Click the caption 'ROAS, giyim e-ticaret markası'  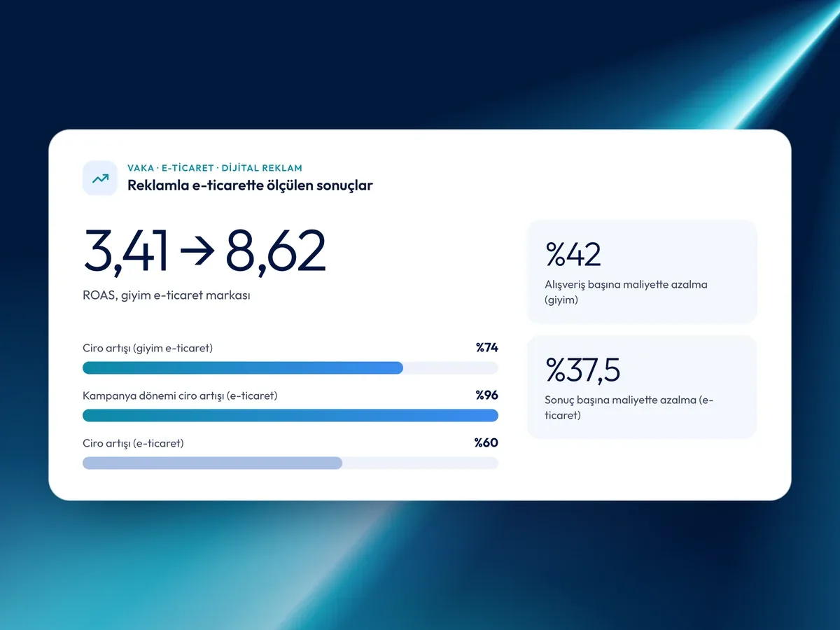(x=167, y=295)
